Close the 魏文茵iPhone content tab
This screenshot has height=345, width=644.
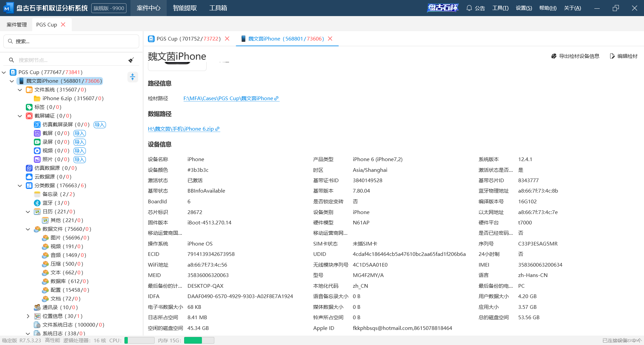tap(330, 39)
